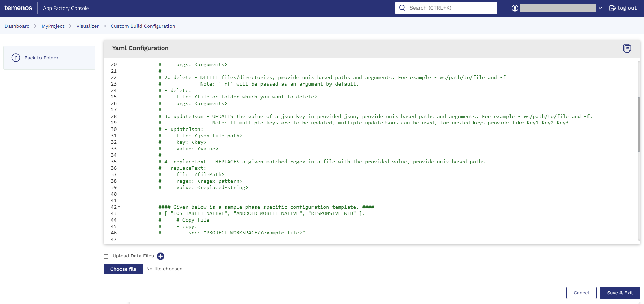Click the log out icon
Screen dimensions: 644x304
(612, 8)
